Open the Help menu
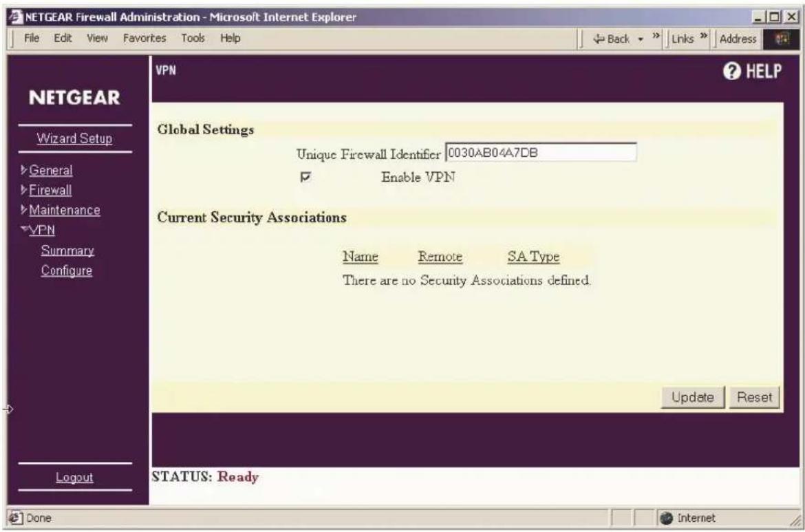This screenshot has height=532, width=805. (230, 39)
